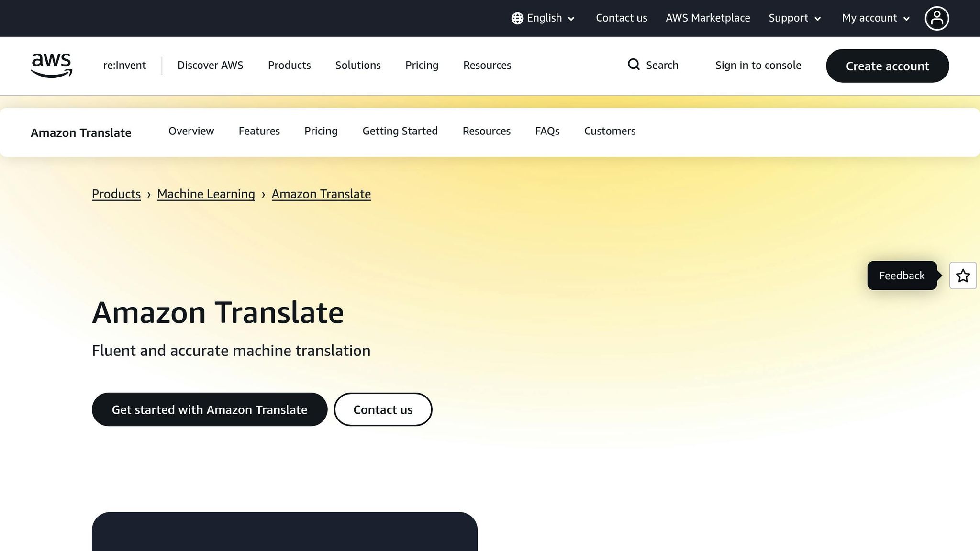This screenshot has width=980, height=551.
Task: Select Sign in to console
Action: tap(758, 65)
